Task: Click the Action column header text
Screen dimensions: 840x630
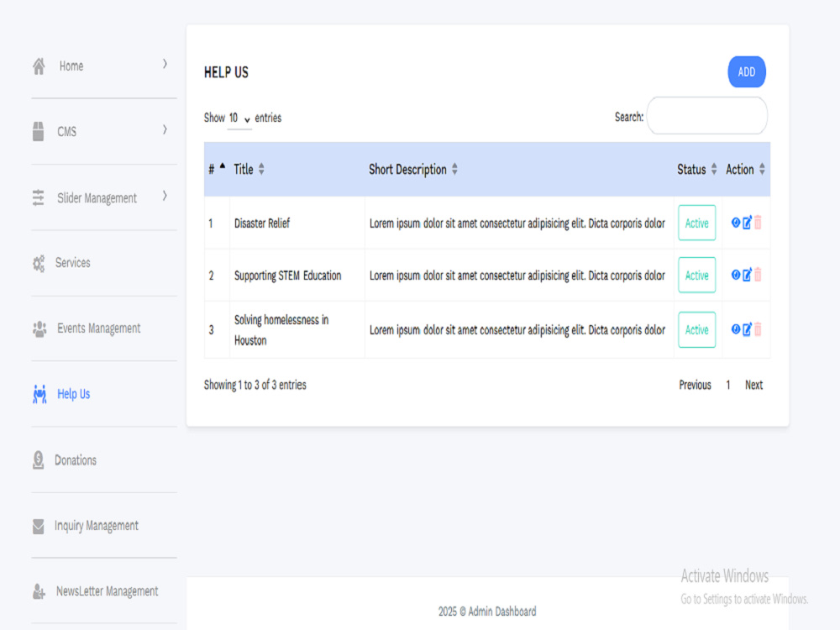Action: coord(740,170)
